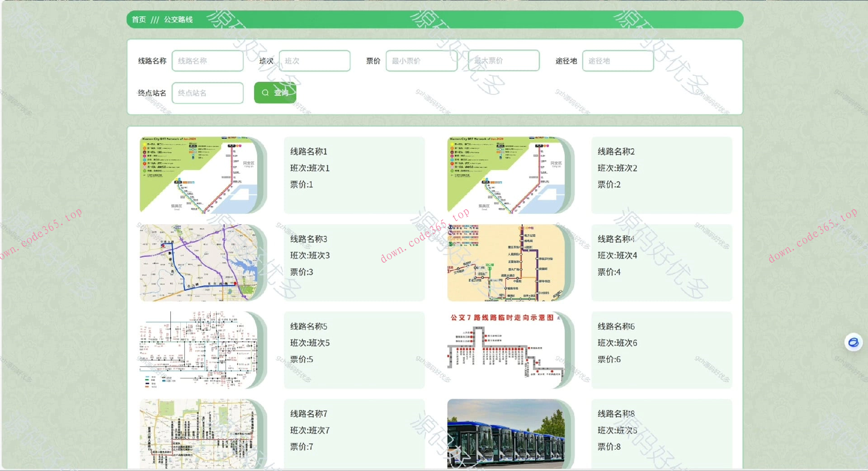Open the 线路名称8 bus photo thumbnail
Image resolution: width=868 pixels, height=471 pixels.
pyautogui.click(x=506, y=434)
